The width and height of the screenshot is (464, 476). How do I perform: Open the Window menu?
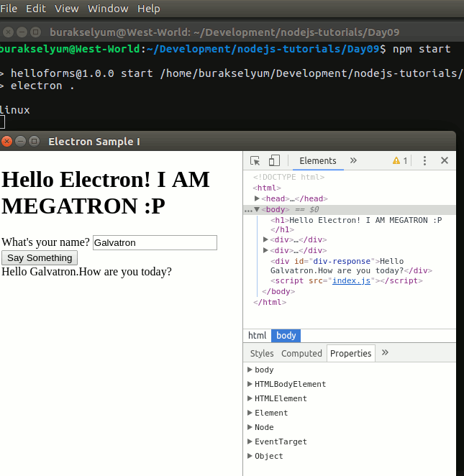coord(108,9)
